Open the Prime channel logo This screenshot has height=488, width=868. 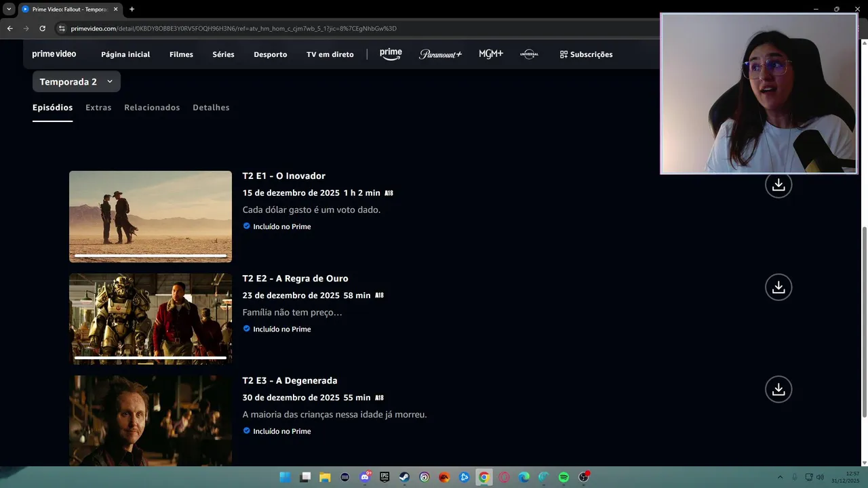(391, 54)
